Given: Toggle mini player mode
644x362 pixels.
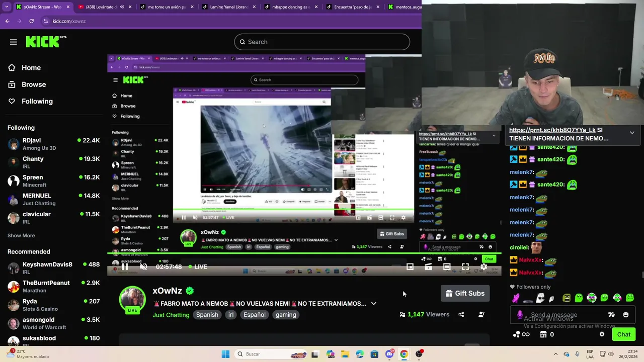Looking at the screenshot, I should click(410, 267).
